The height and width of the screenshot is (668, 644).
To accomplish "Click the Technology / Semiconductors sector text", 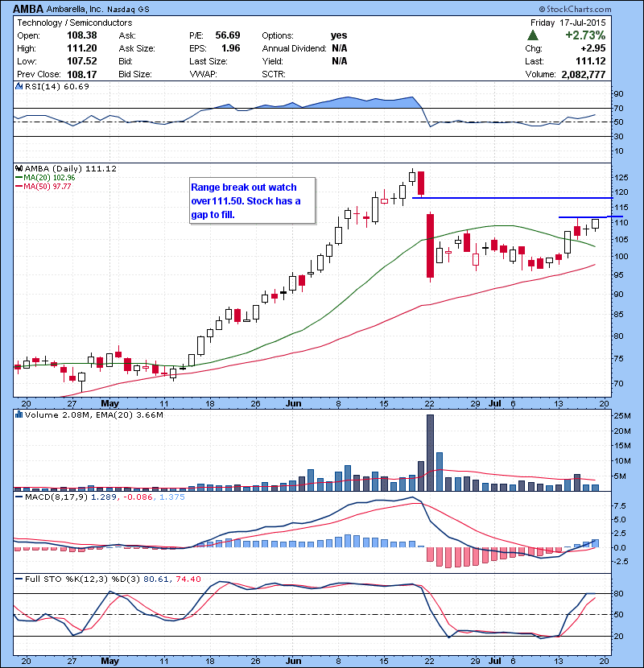I will pyautogui.click(x=75, y=23).
